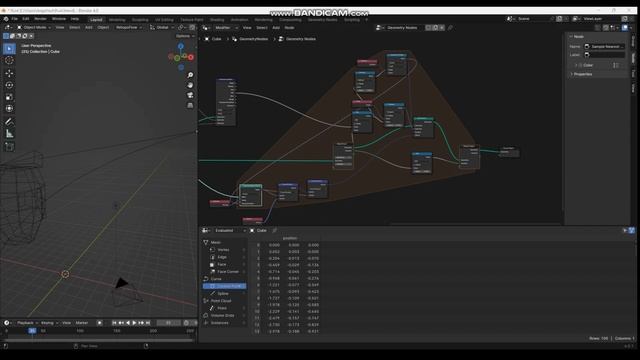Click the viewport pan hand icon
The height and width of the screenshot is (360, 640).
click(x=190, y=85)
